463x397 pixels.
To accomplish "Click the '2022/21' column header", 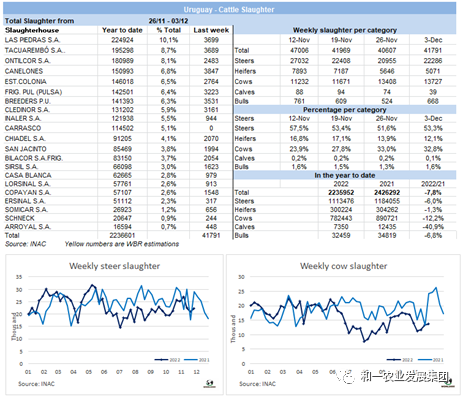I will [x=433, y=184].
